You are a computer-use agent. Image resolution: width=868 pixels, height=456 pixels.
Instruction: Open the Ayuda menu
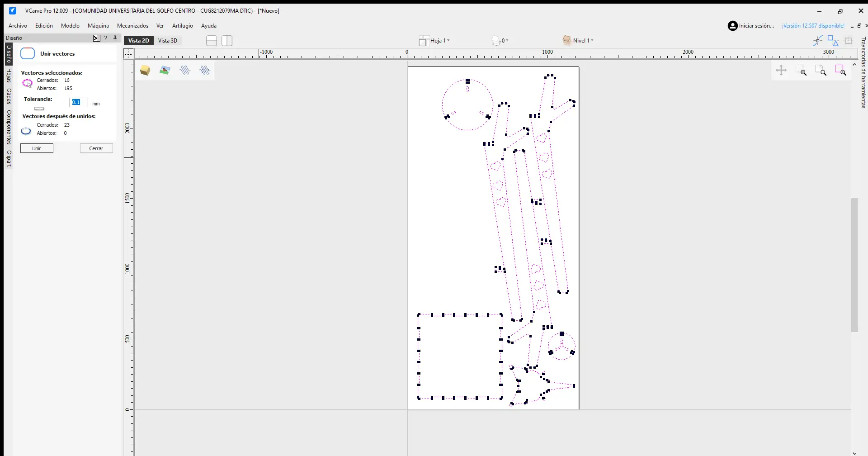[x=209, y=26]
